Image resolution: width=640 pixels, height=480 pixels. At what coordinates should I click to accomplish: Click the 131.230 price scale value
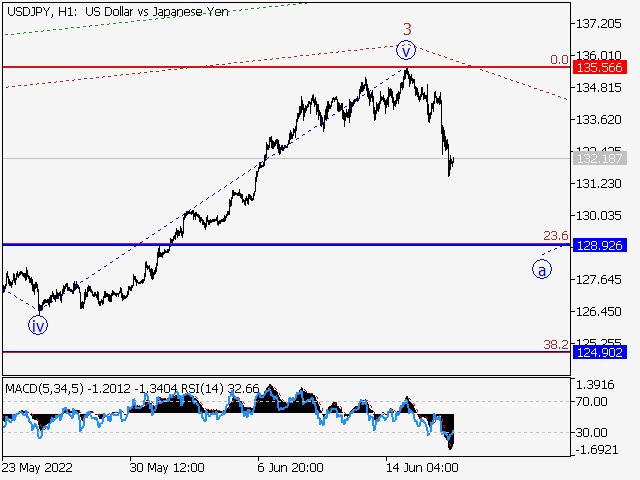598,184
